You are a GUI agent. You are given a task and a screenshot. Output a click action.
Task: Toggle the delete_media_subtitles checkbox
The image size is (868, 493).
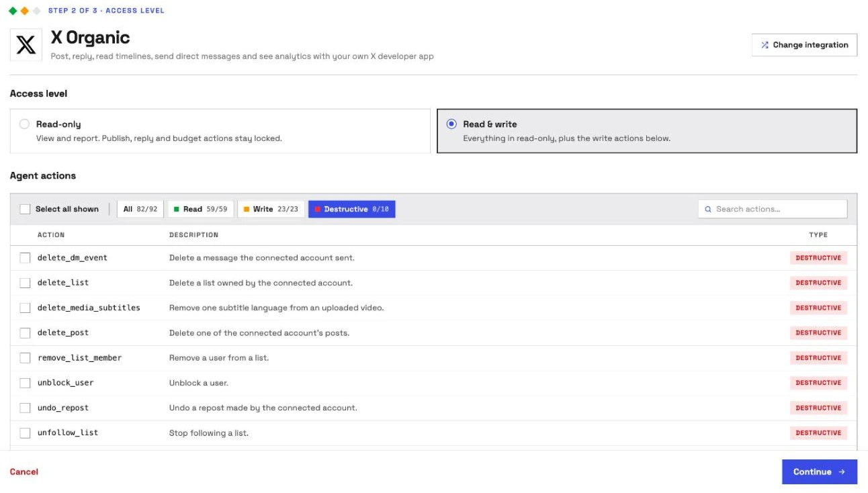tap(25, 308)
